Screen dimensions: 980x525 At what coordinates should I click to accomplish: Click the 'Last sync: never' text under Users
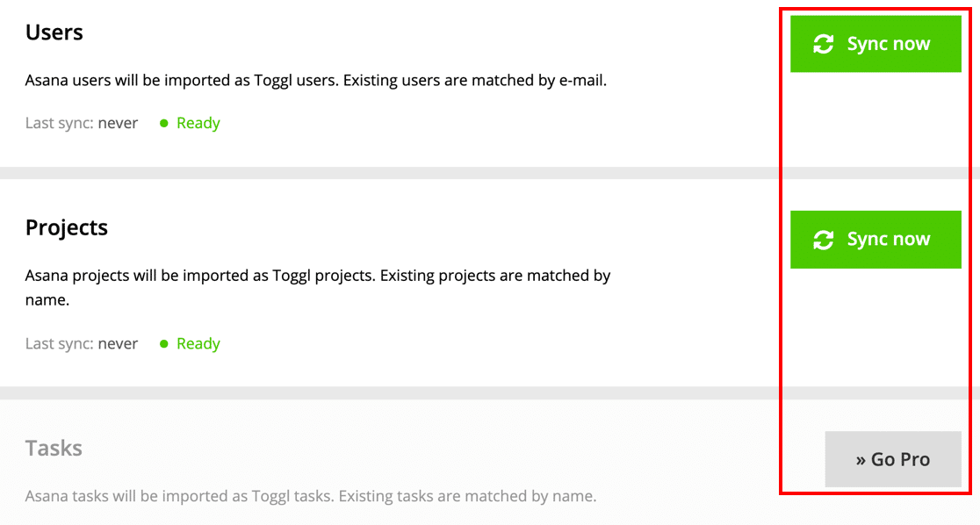click(x=82, y=123)
